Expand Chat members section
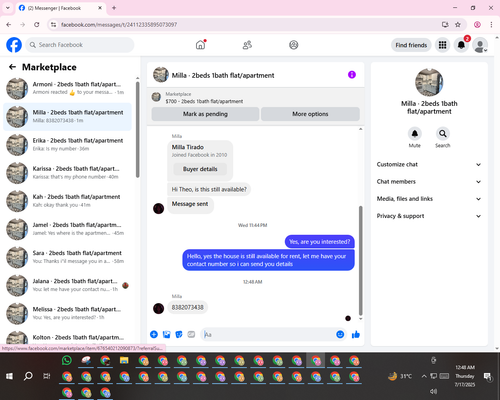 [429, 182]
